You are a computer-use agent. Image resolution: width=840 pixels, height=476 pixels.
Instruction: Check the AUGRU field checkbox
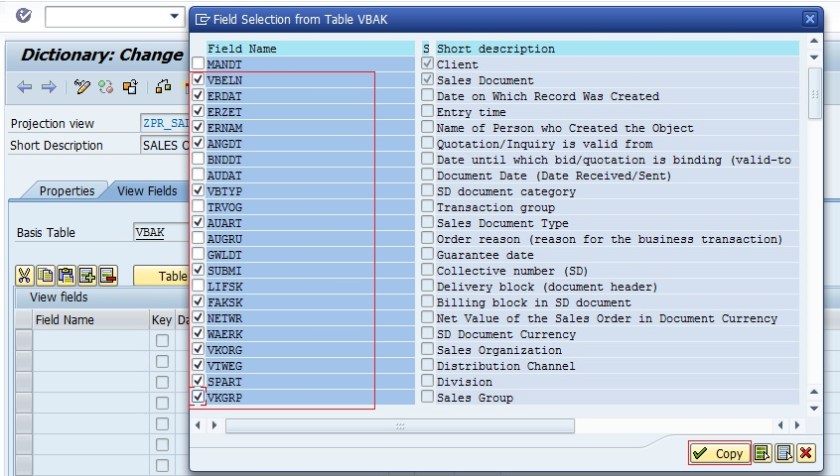(198, 238)
